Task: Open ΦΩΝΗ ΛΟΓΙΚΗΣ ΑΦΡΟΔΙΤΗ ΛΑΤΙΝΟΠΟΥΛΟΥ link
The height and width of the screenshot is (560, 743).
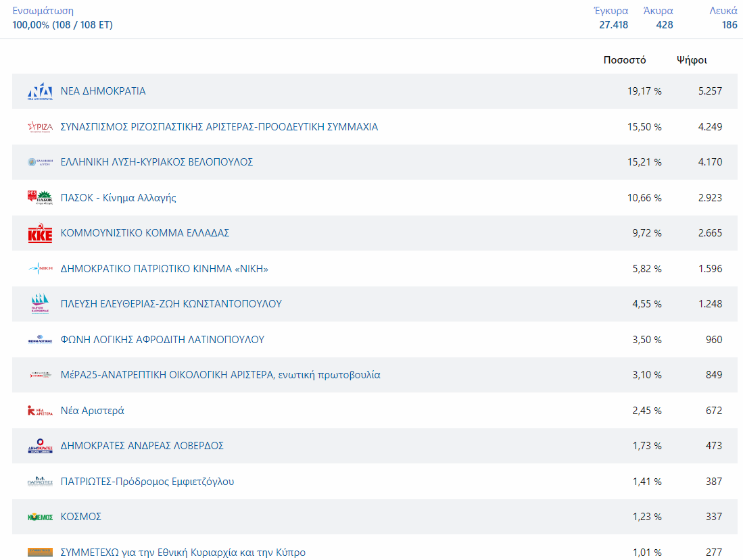Action: pyautogui.click(x=162, y=340)
